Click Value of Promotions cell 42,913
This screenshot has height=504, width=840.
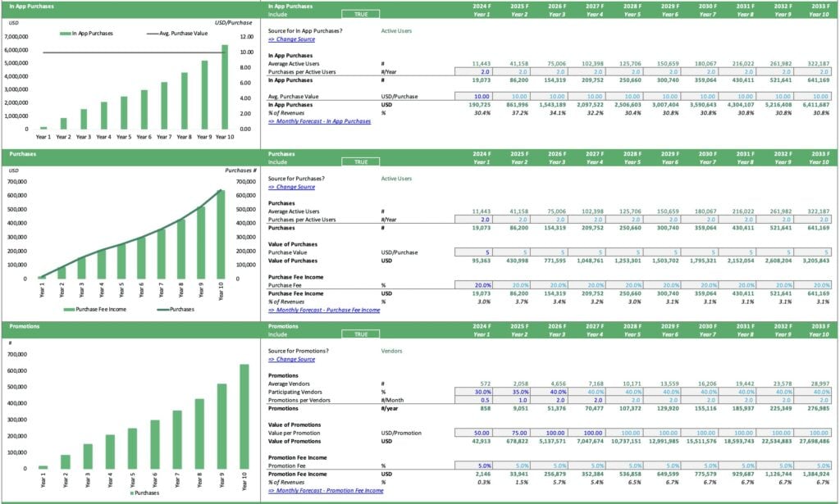coord(481,442)
